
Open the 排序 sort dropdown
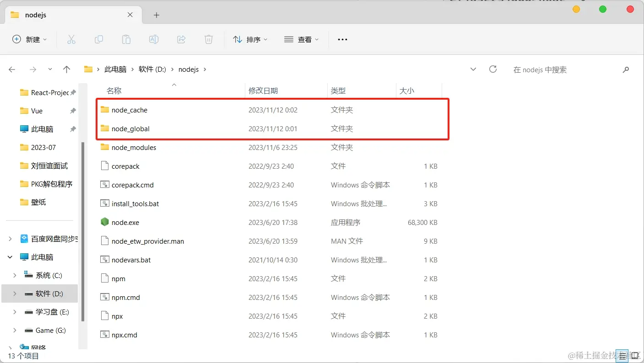[x=250, y=39]
